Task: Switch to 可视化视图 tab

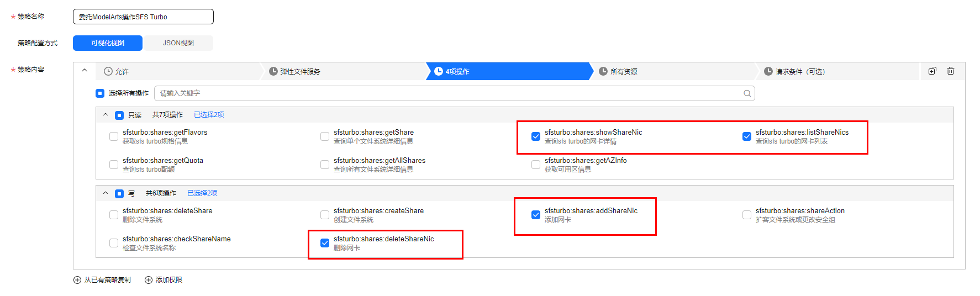Action: tap(108, 43)
